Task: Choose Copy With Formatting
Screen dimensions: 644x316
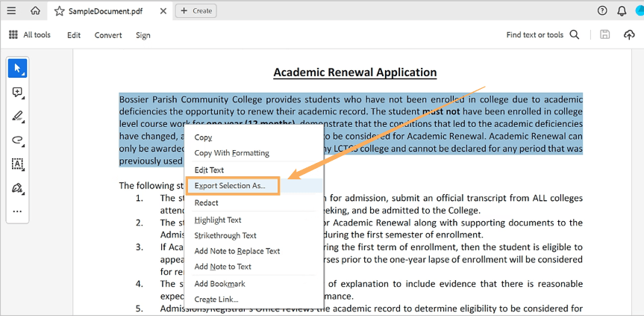Action: [x=254, y=153]
